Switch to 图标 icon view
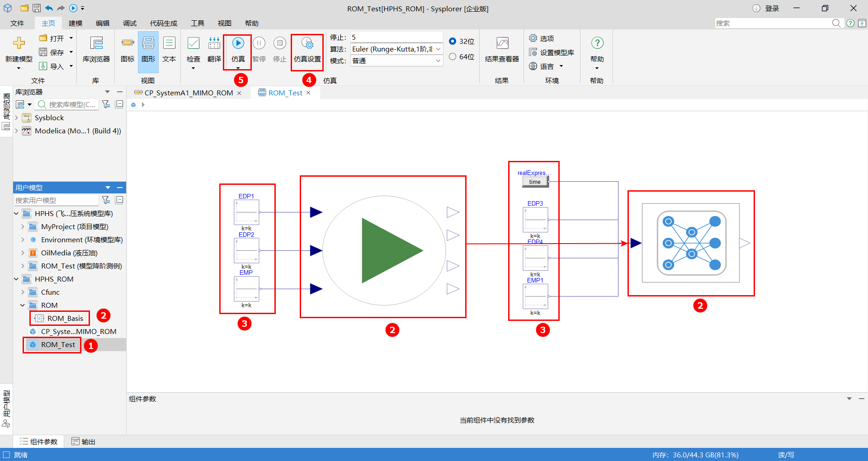 coord(127,49)
